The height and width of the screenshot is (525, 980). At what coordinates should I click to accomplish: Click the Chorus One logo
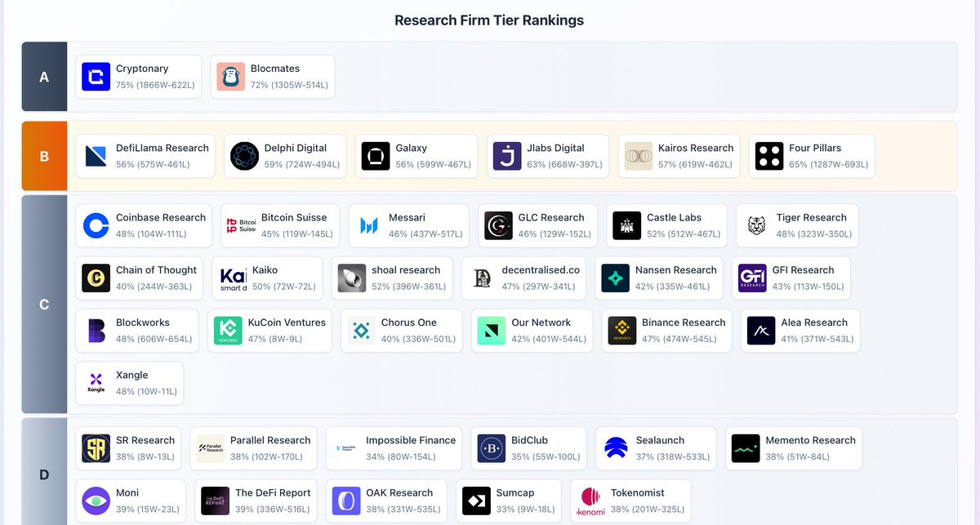[x=361, y=331]
